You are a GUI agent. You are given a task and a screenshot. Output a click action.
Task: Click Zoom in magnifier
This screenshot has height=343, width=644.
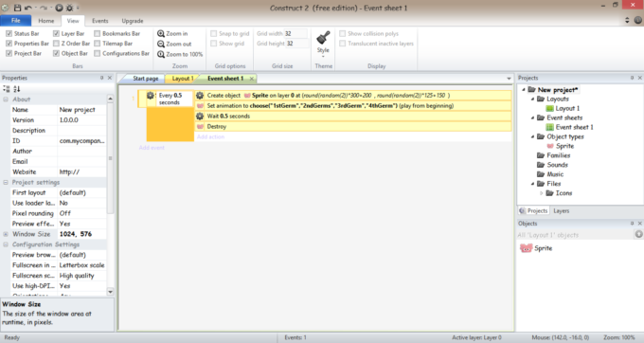[x=172, y=34]
